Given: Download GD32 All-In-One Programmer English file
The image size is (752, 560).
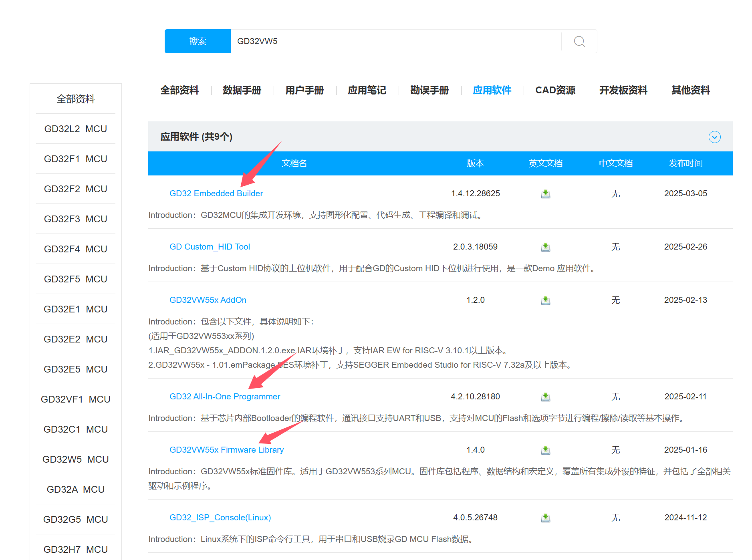Looking at the screenshot, I should 545,397.
